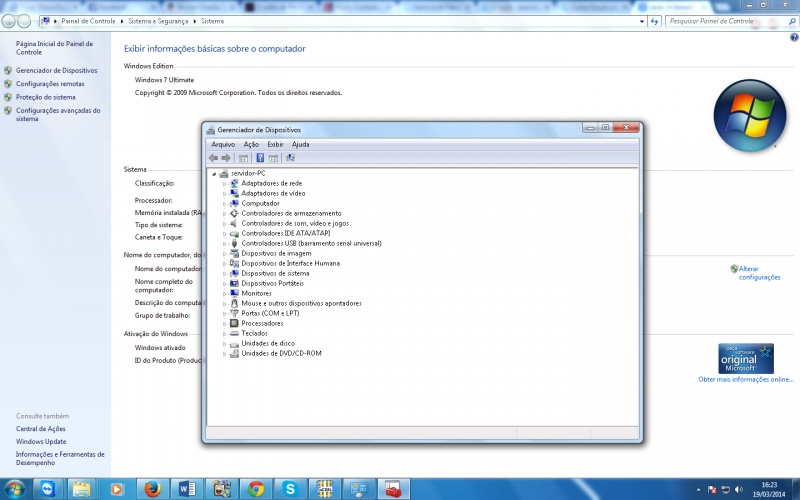Select the Controladores USB plug icon

tap(234, 243)
